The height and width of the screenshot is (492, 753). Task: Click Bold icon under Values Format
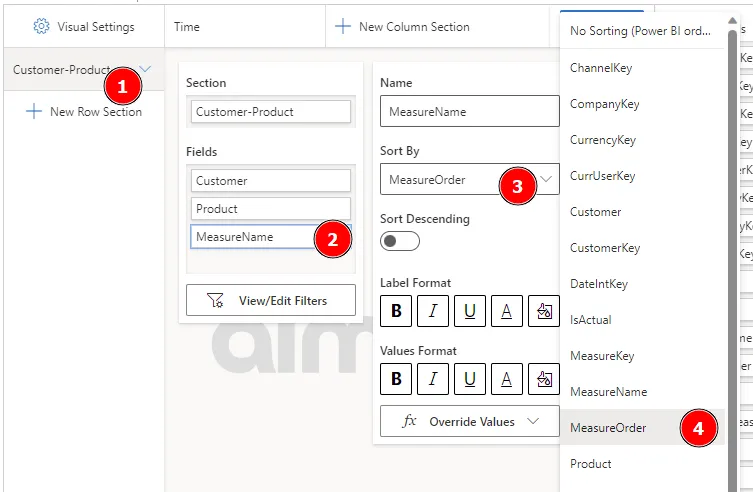(x=396, y=379)
